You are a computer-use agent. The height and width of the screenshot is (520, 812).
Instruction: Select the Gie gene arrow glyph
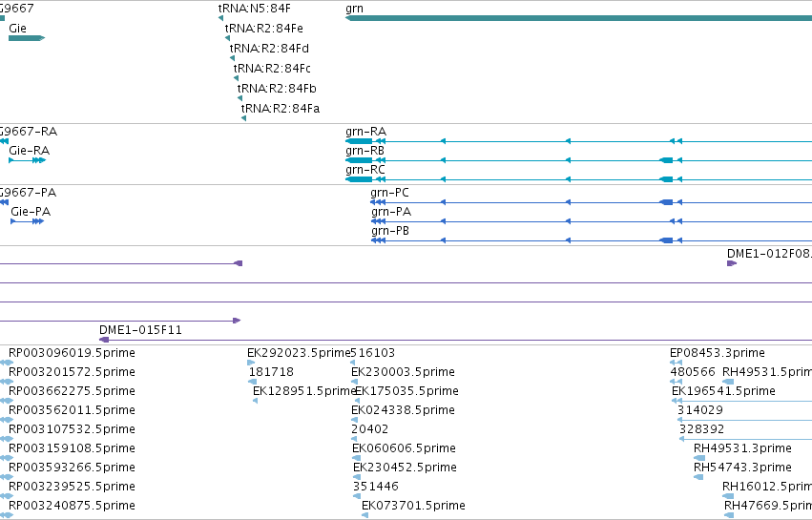click(x=27, y=38)
